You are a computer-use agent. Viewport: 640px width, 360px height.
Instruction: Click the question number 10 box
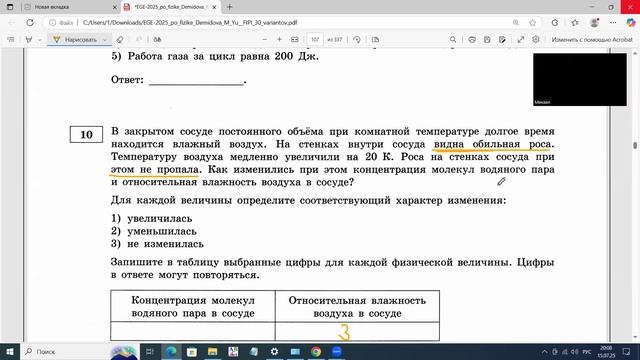click(86, 135)
